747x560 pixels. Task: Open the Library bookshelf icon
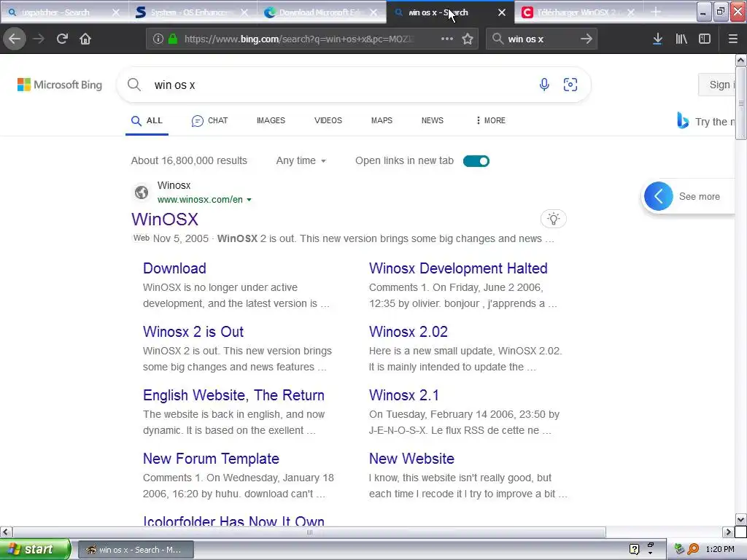681,39
